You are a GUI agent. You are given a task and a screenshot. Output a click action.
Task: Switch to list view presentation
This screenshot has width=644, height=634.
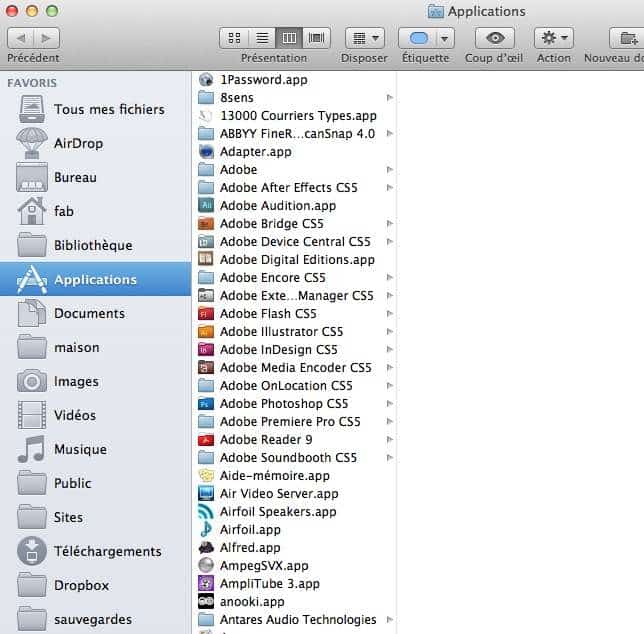point(262,38)
